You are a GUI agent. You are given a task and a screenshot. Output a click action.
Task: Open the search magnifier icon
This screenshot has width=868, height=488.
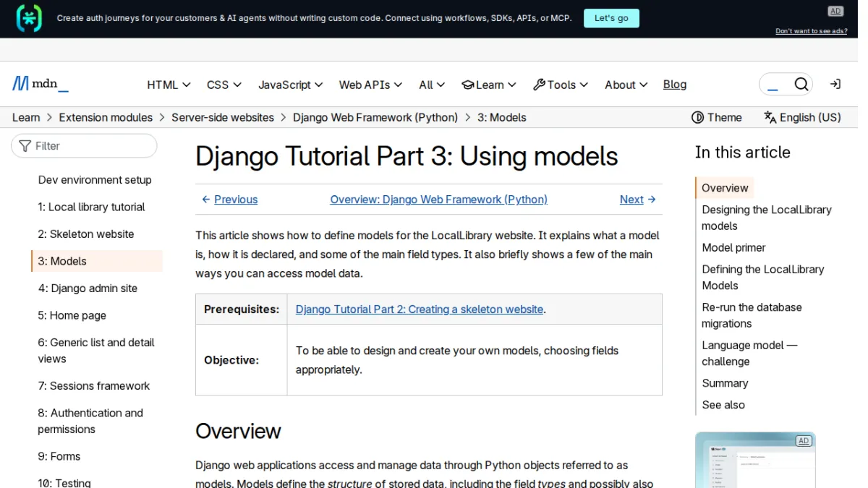pos(801,85)
